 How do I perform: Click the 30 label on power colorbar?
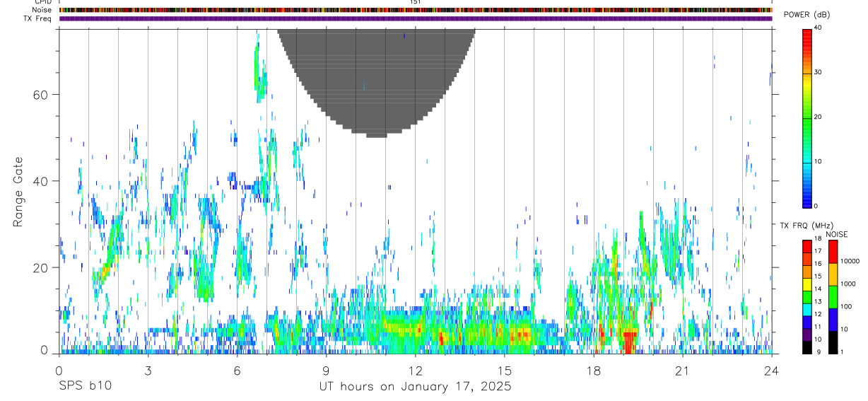818,73
